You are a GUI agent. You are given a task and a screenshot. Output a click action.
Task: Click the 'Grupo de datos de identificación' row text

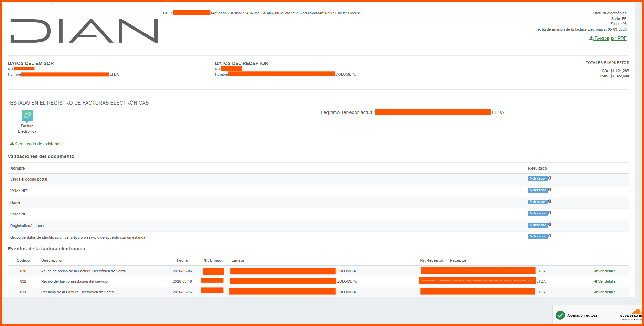[x=78, y=237]
